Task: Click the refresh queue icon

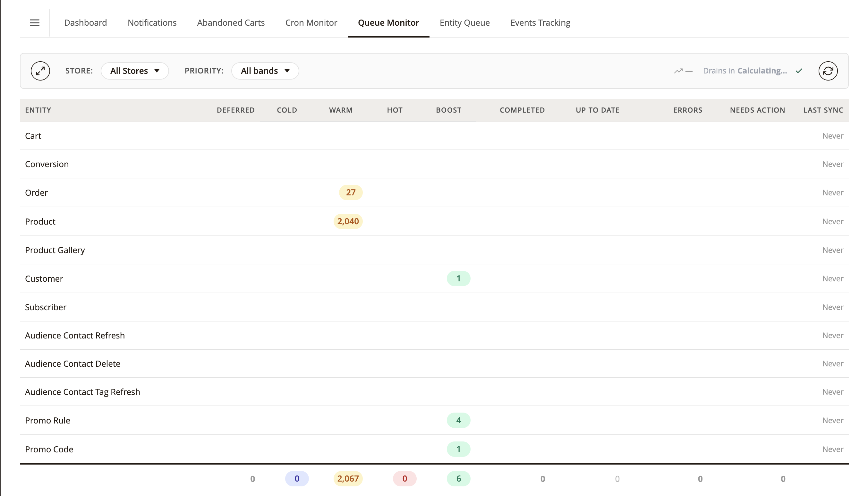Action: [828, 71]
